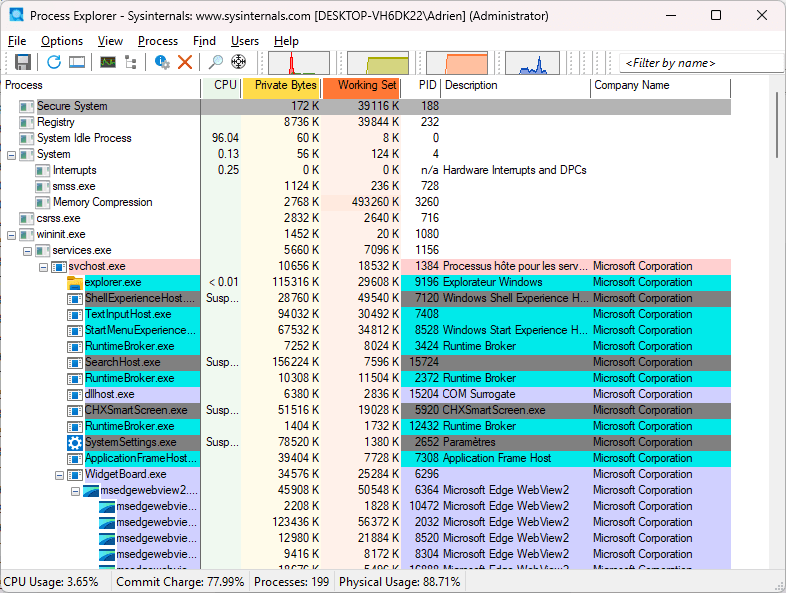786x593 pixels.
Task: Collapse the WidgetBoard.exe tree node
Action: [59, 475]
